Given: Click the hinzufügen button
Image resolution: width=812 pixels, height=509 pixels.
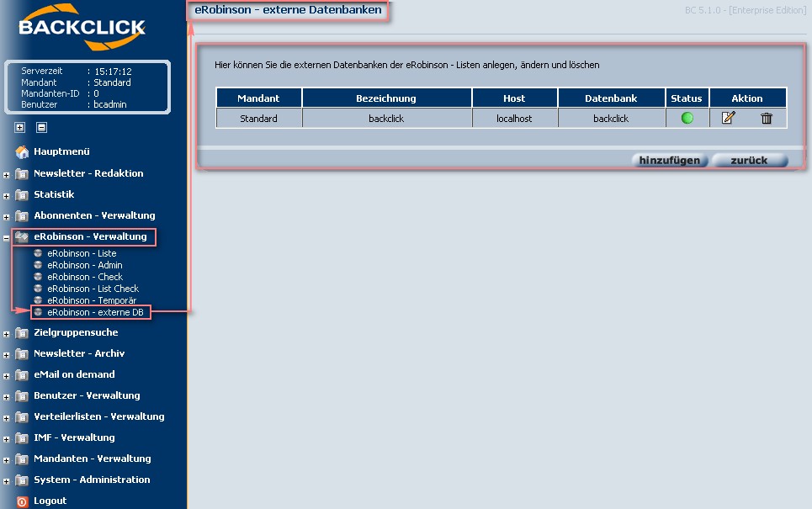Looking at the screenshot, I should click(x=670, y=161).
